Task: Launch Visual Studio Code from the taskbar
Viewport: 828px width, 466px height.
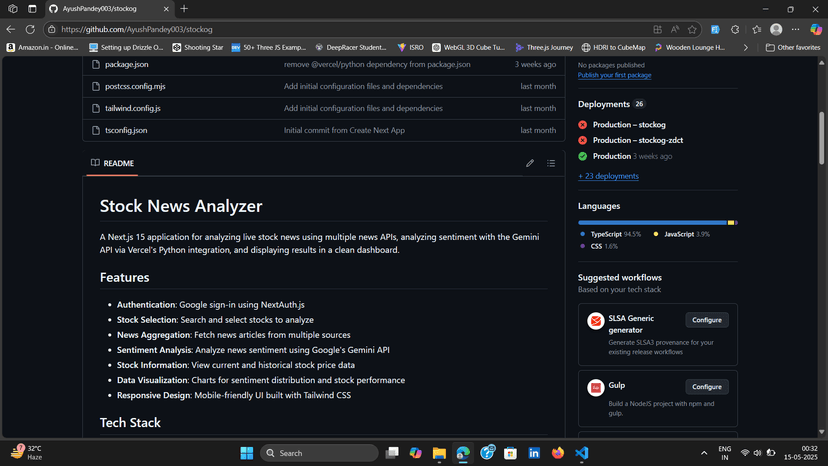Action: point(581,453)
